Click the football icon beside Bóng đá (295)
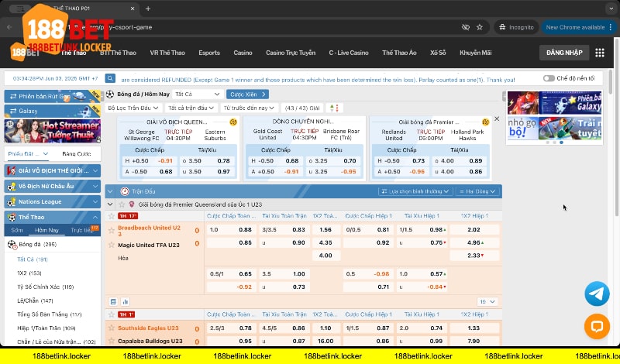The image size is (620, 364). pos(12,244)
